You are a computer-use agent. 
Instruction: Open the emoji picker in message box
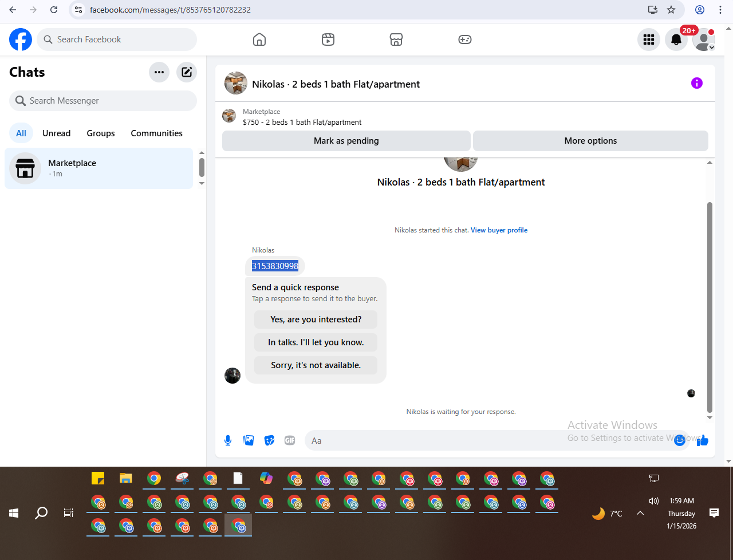pos(680,440)
